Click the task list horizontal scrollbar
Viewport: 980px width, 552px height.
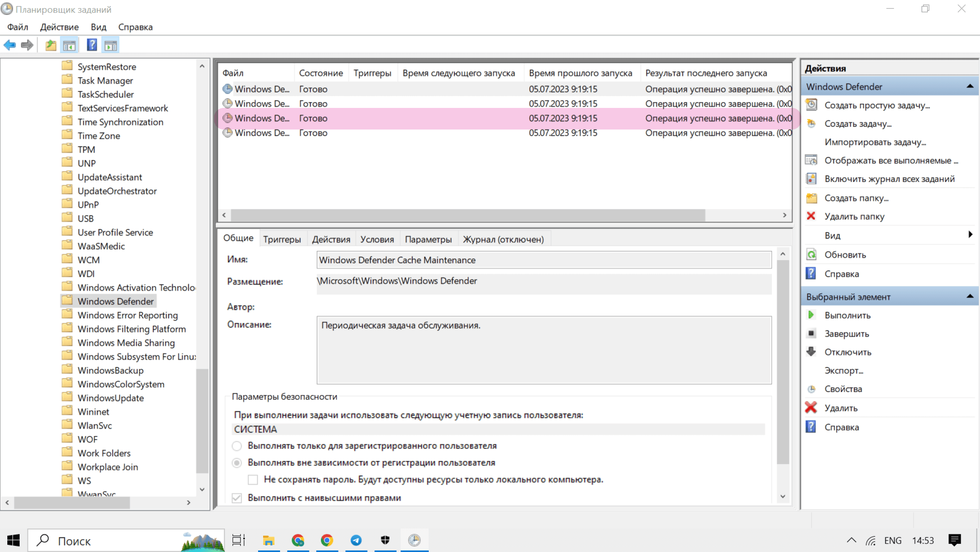468,215
